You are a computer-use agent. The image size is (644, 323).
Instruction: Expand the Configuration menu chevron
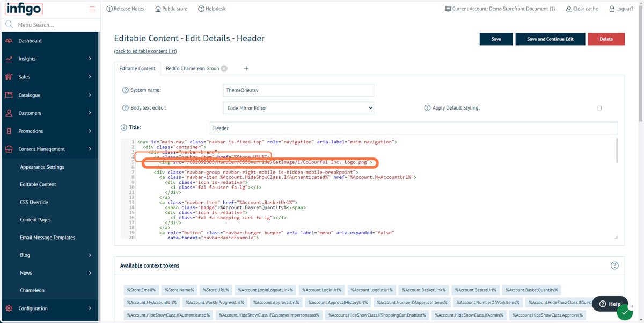90,308
